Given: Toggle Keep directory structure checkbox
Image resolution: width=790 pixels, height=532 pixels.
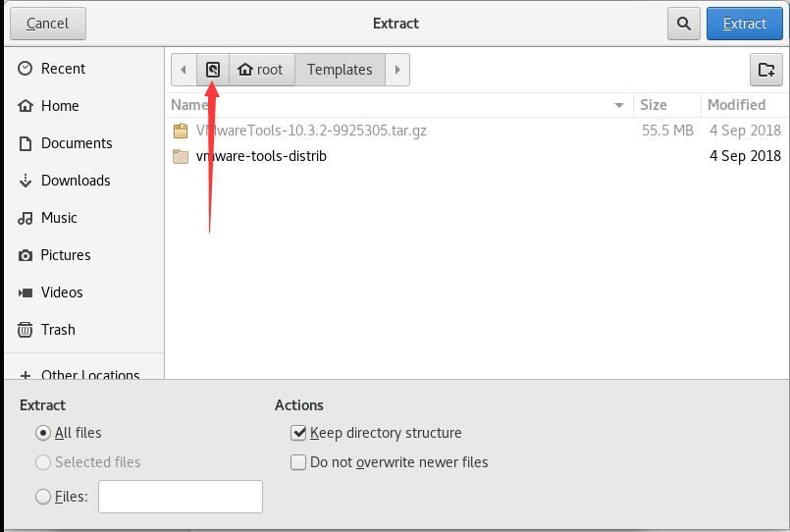Looking at the screenshot, I should pyautogui.click(x=299, y=433).
